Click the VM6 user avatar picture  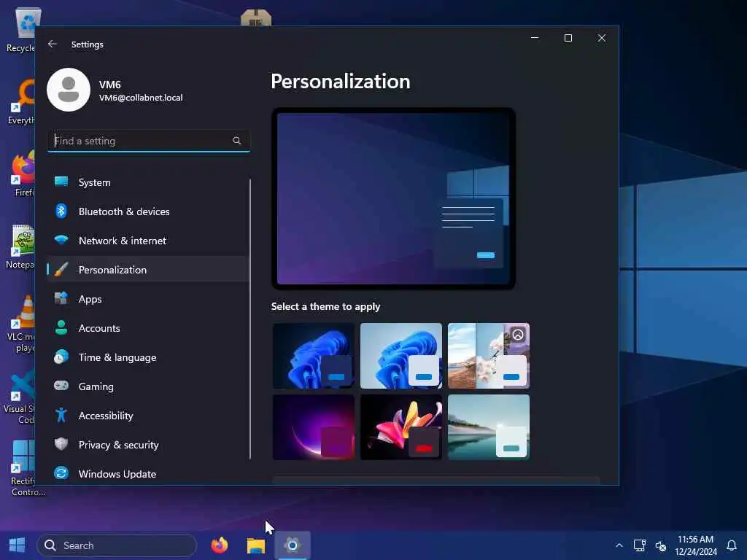(69, 90)
